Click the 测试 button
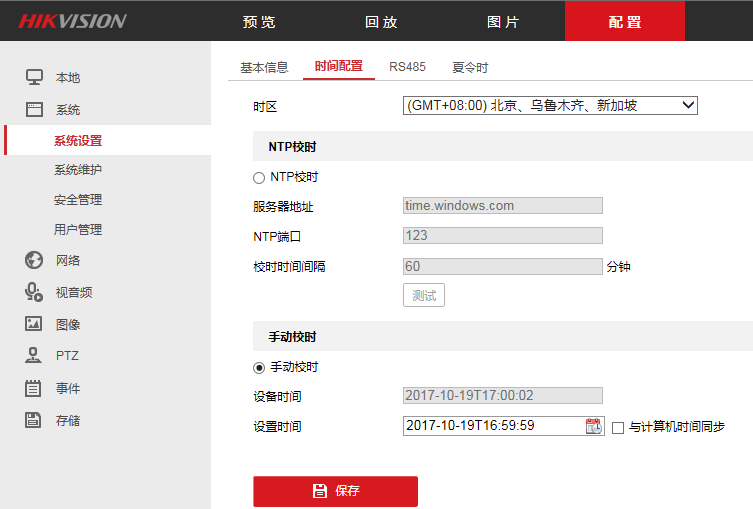This screenshot has width=753, height=509. coord(424,295)
